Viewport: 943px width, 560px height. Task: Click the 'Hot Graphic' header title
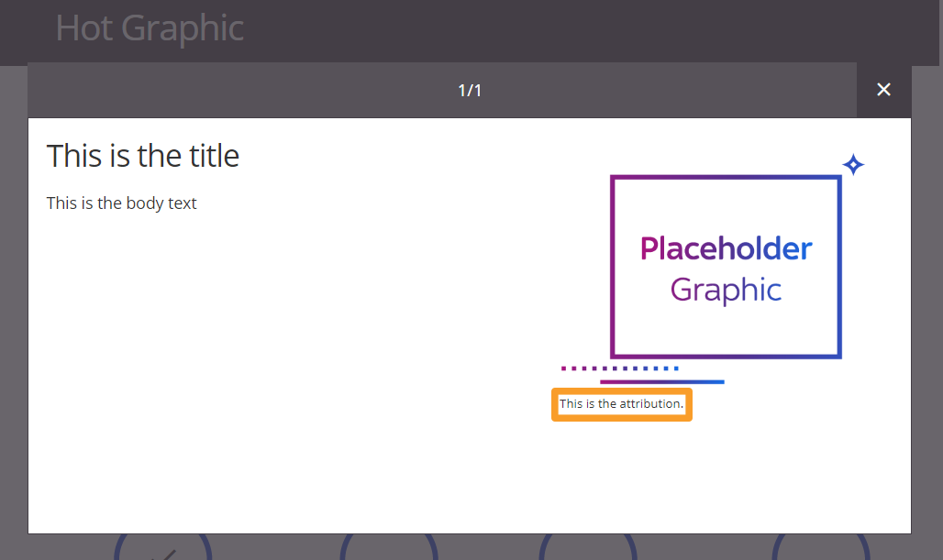[x=150, y=28]
